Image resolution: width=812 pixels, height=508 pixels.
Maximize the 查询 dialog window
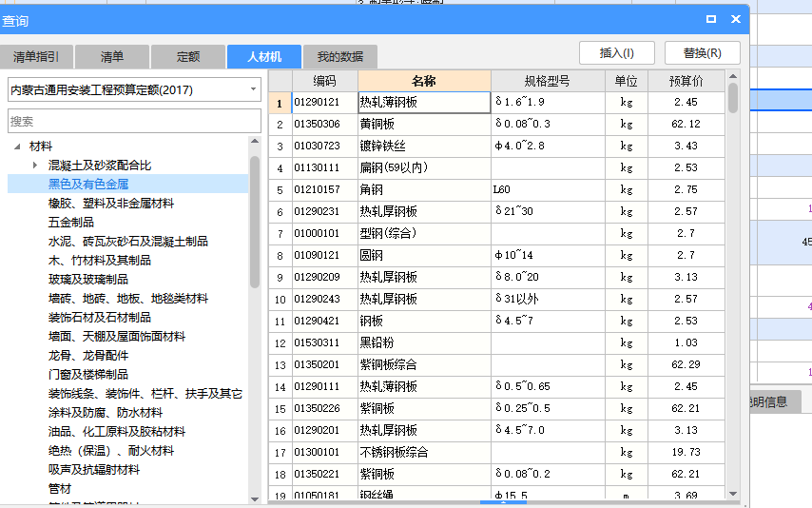(x=711, y=19)
